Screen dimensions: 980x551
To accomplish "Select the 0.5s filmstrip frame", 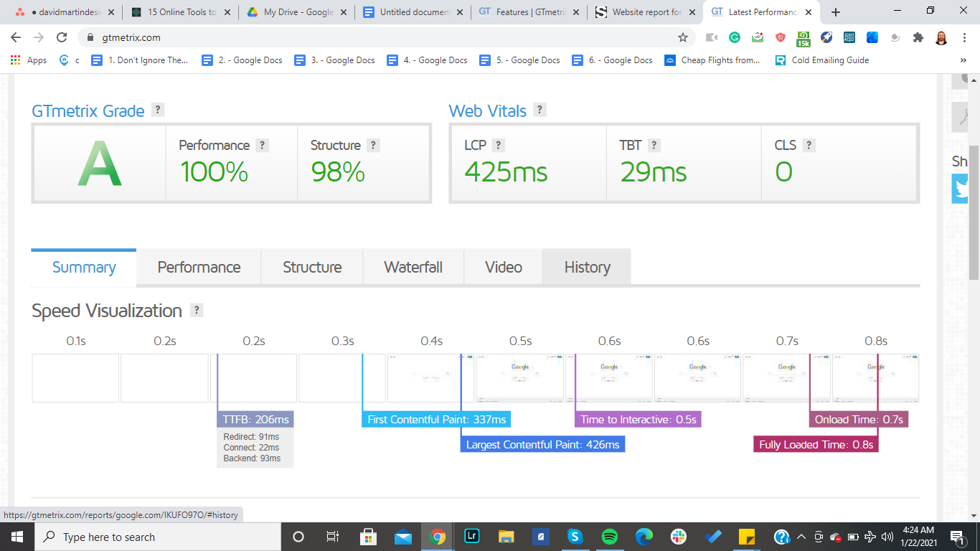I will coord(520,378).
